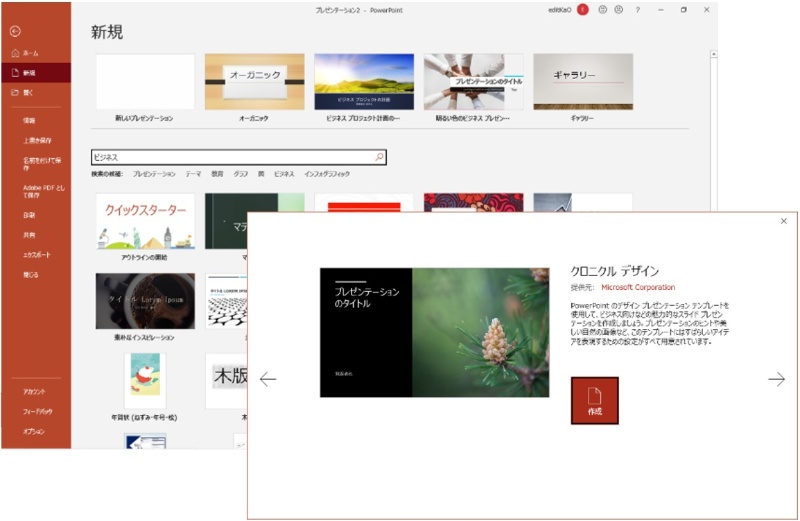Viewport: 800px width, 521px height.
Task: Open オプション (Options) in the sidebar
Action: point(36,431)
